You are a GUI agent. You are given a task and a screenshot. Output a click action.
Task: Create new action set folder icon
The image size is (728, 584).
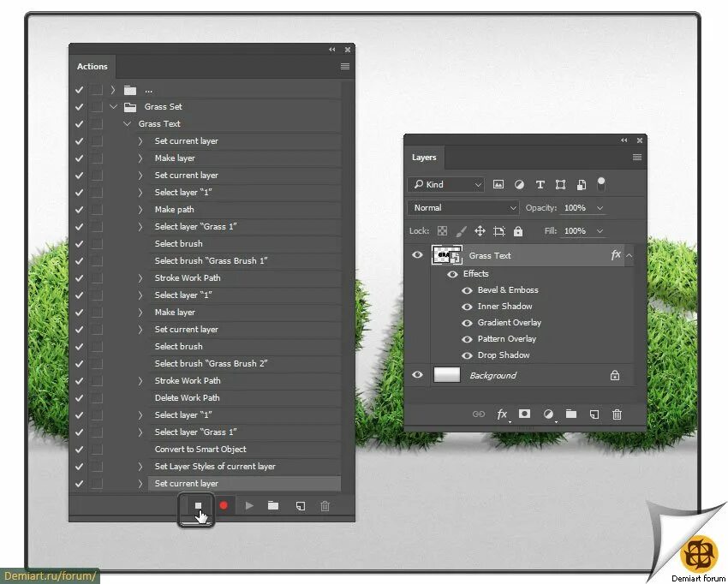pos(273,505)
